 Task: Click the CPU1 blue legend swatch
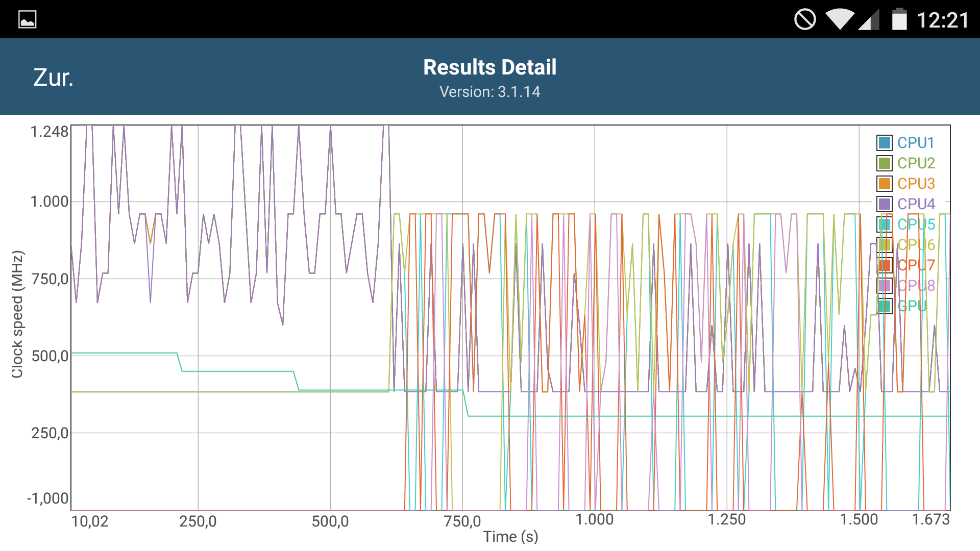point(884,143)
